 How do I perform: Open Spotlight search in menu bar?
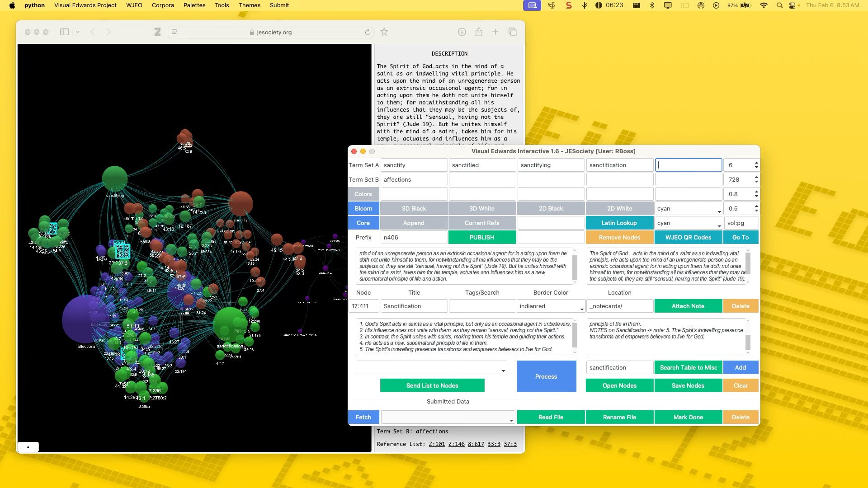pos(779,5)
